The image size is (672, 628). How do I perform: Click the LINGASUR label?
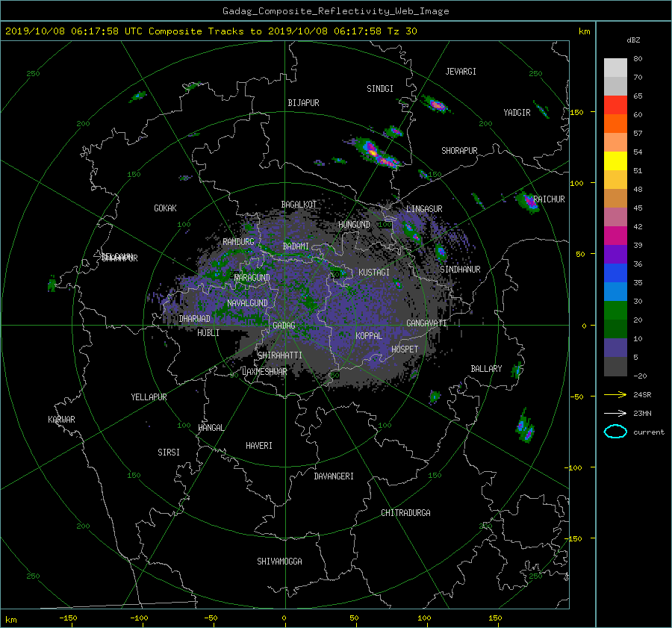[424, 209]
